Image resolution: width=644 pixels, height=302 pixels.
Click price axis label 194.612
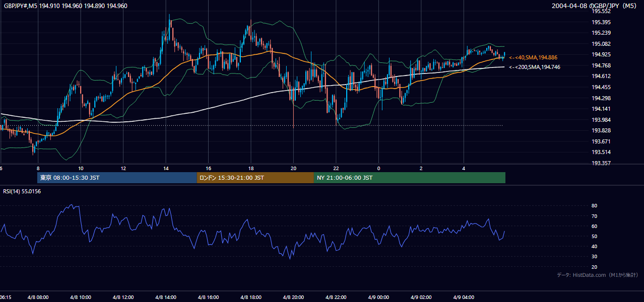click(x=601, y=76)
